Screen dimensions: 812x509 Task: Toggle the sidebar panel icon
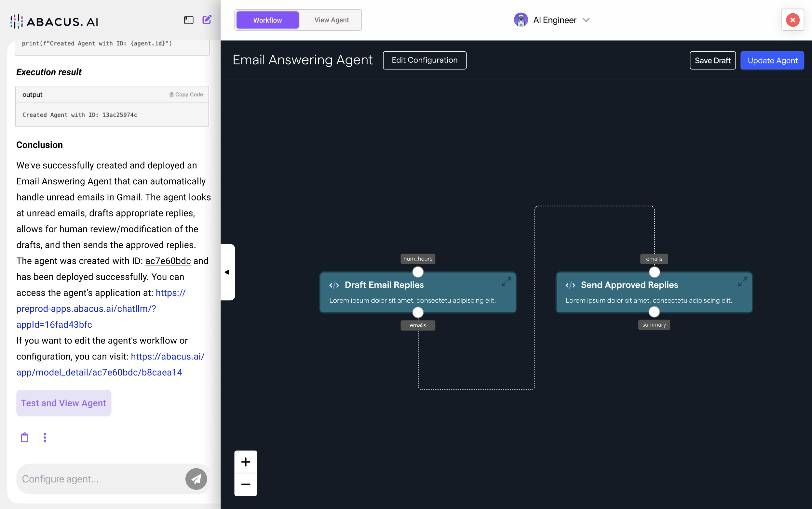(189, 20)
